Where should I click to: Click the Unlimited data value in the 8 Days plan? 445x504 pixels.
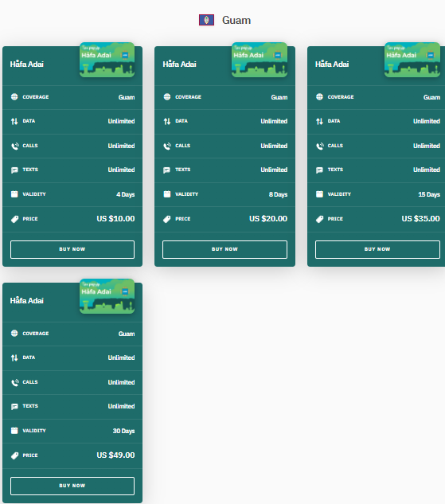274,121
